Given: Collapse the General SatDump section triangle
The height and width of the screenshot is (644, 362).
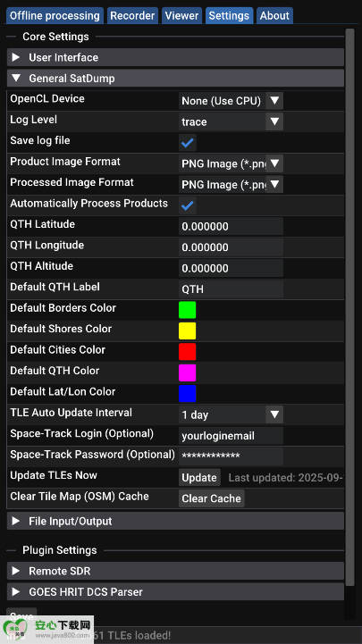Looking at the screenshot, I should (16, 78).
